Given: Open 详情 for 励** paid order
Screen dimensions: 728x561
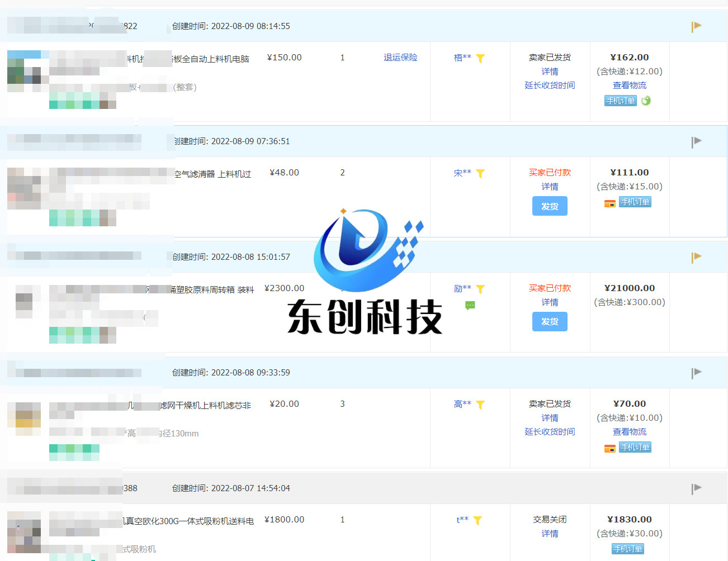Looking at the screenshot, I should pos(550,302).
